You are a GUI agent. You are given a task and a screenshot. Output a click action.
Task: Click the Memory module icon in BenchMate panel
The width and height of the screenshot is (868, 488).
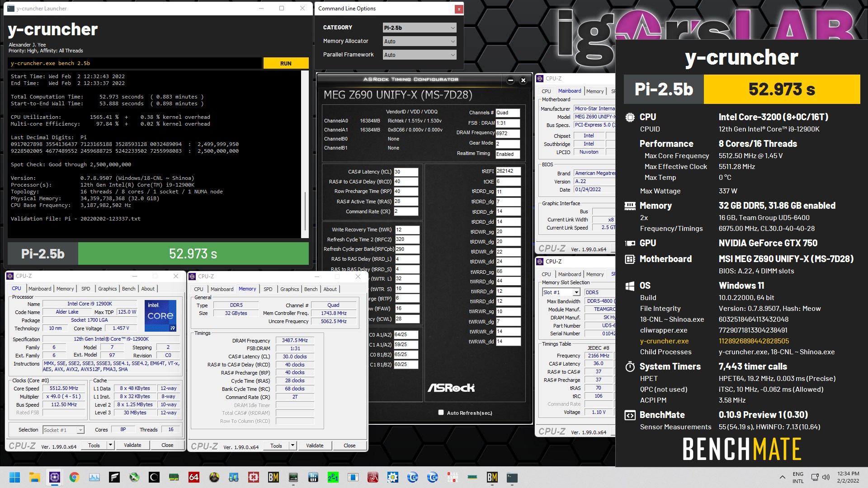pos(630,206)
